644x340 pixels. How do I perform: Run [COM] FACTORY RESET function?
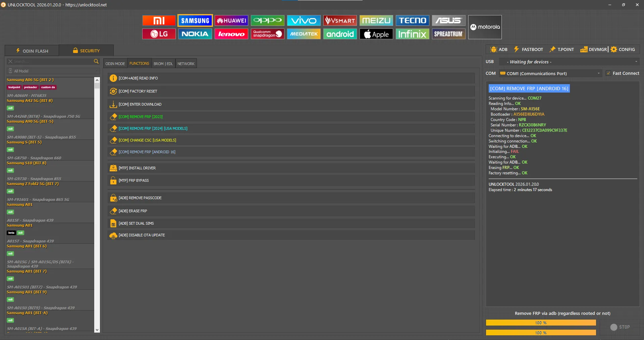click(138, 91)
